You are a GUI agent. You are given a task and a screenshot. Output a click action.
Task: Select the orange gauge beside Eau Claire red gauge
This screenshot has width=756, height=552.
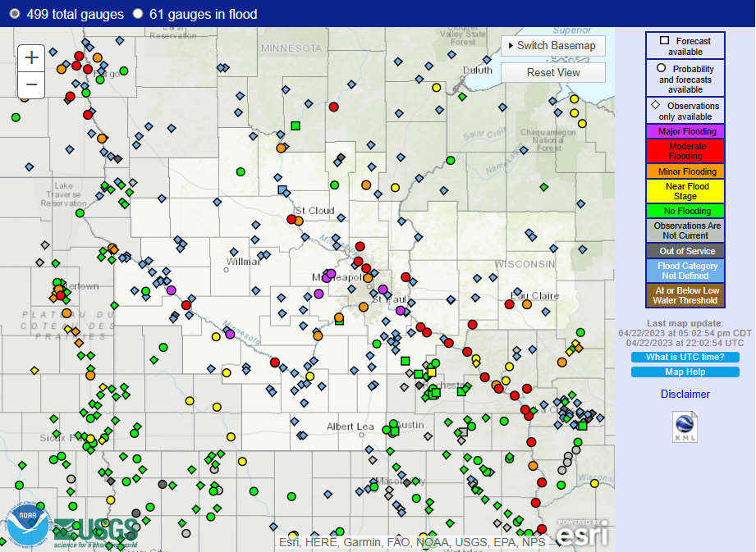526,304
